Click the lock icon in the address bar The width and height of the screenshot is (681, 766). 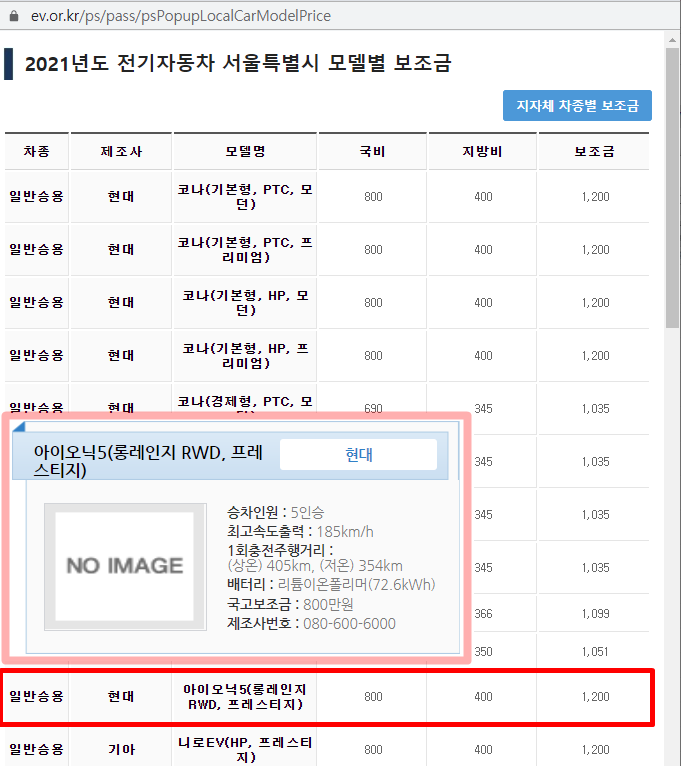[x=14, y=16]
